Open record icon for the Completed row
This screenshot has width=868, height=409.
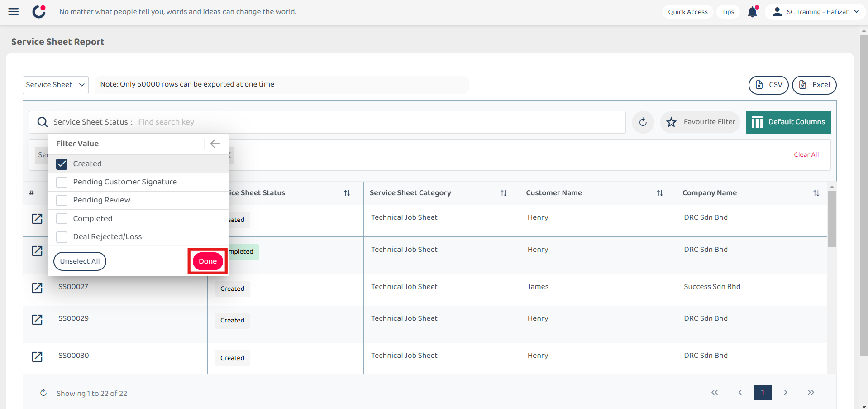pos(37,251)
